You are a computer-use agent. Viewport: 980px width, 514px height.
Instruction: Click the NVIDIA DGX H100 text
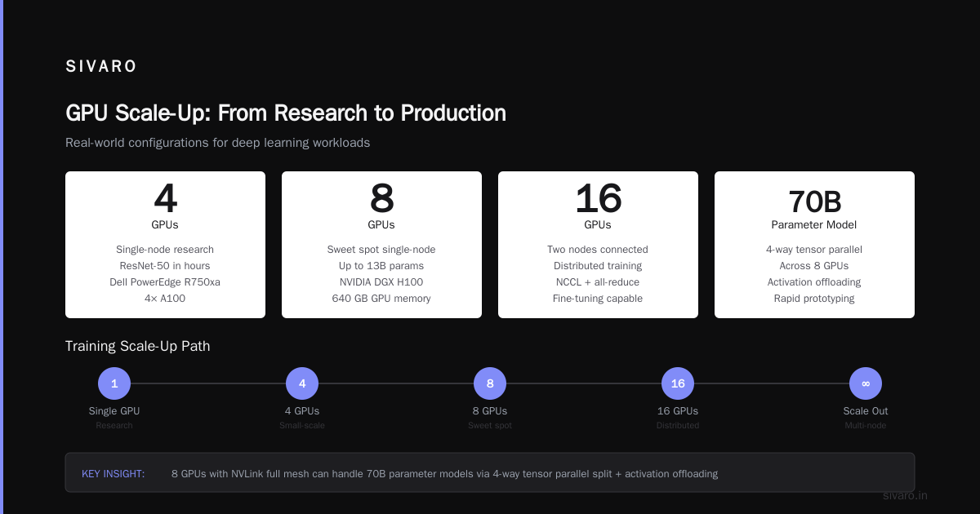381,282
